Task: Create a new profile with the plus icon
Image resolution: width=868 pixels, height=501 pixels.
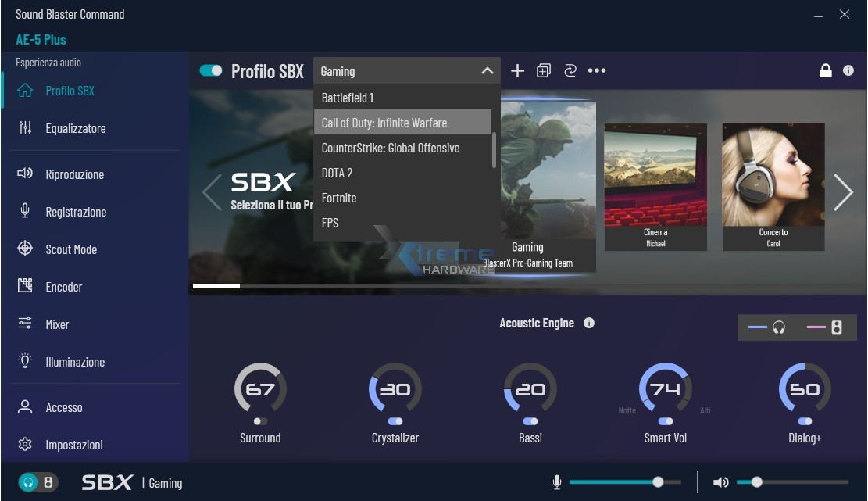Action: [x=517, y=70]
